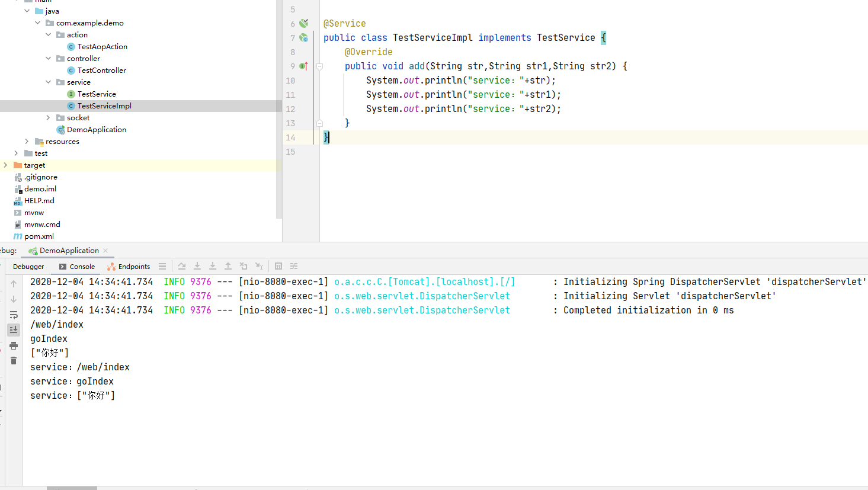Collapse the java folder
The width and height of the screenshot is (868, 490).
[x=27, y=11]
